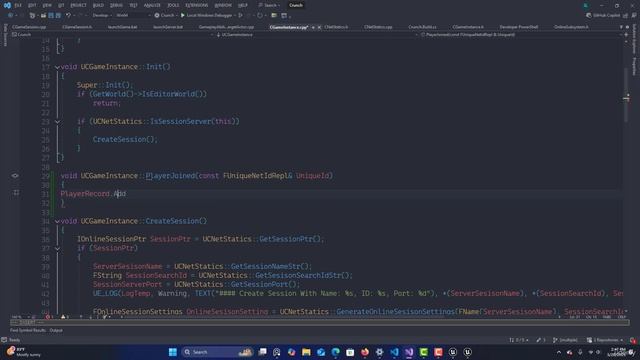Open the Find Symbol Results panel tab
The height and width of the screenshot is (360, 640).
pos(28,330)
